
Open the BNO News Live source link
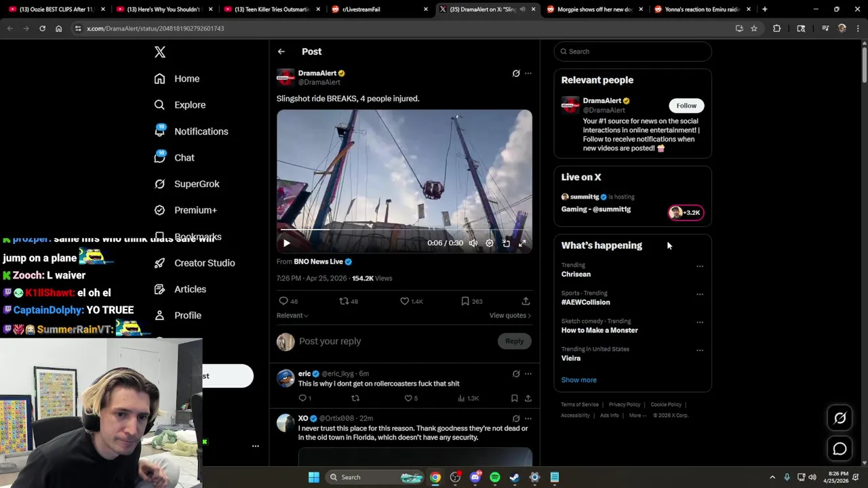[323, 262]
